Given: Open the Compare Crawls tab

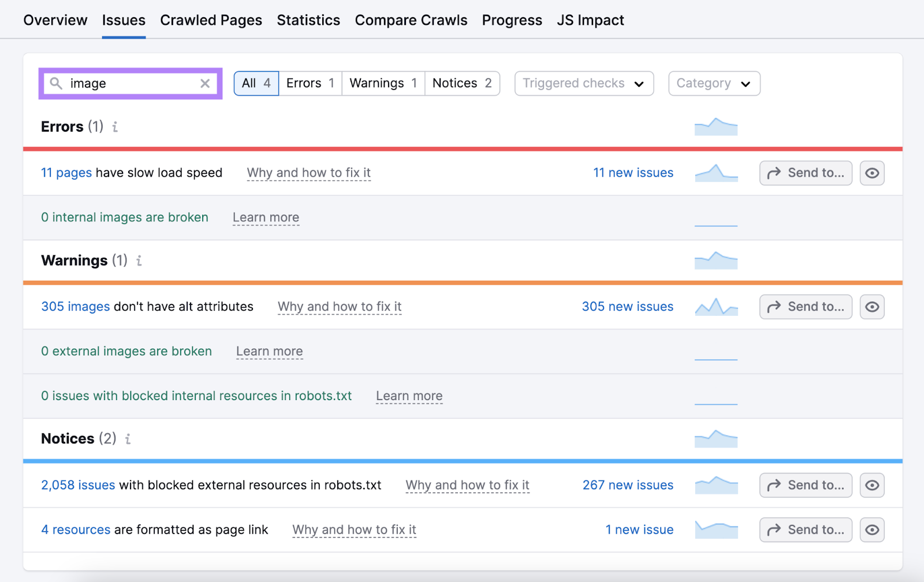Looking at the screenshot, I should pyautogui.click(x=411, y=20).
